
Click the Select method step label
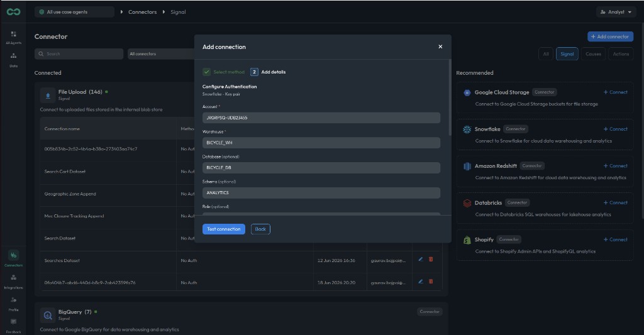click(229, 72)
